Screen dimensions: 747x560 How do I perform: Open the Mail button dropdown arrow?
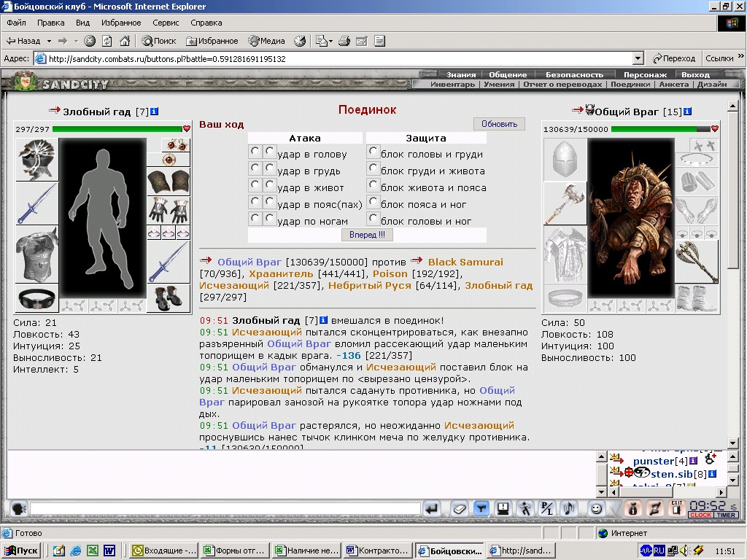(x=330, y=42)
